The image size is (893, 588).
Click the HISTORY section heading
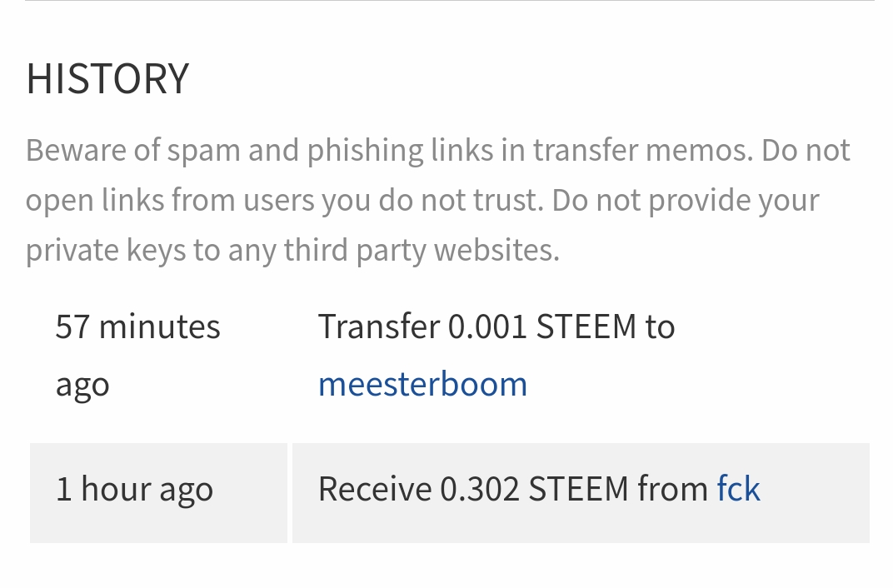[107, 78]
